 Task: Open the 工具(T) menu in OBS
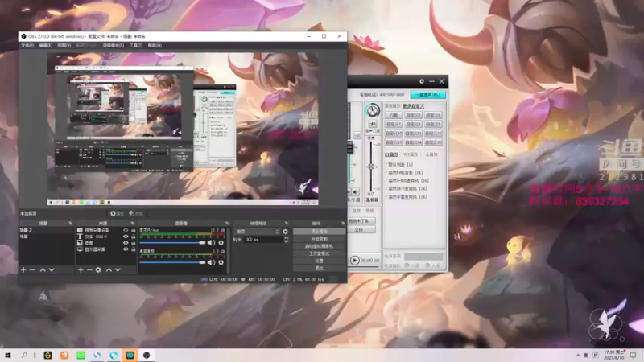pos(136,46)
